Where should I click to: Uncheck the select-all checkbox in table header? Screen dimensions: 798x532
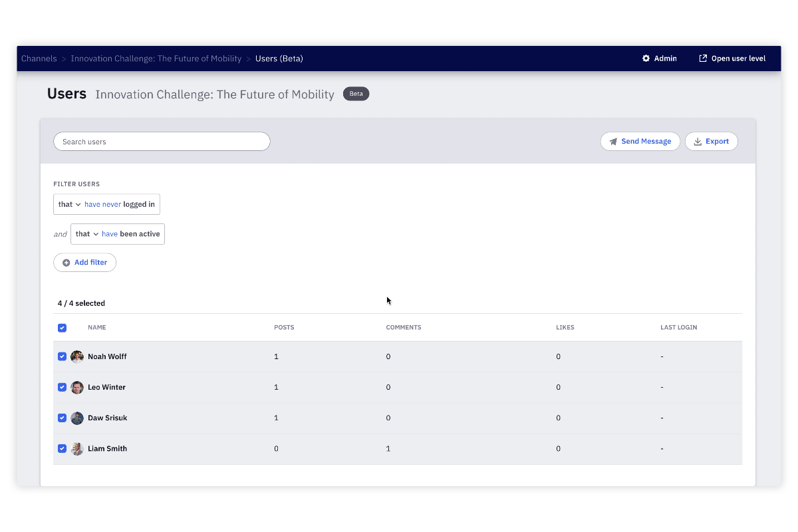(x=62, y=328)
